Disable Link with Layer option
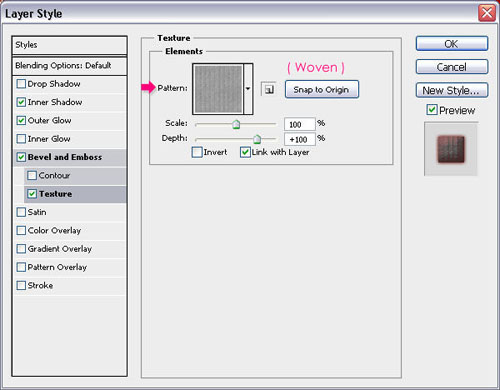 [245, 152]
